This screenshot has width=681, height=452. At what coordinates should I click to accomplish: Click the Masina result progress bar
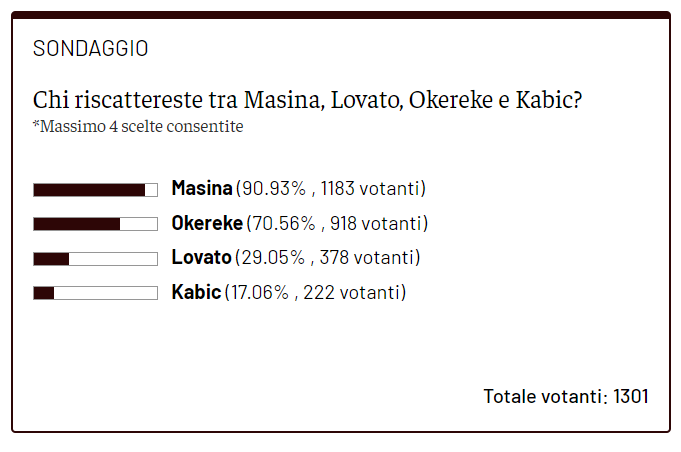click(x=95, y=189)
